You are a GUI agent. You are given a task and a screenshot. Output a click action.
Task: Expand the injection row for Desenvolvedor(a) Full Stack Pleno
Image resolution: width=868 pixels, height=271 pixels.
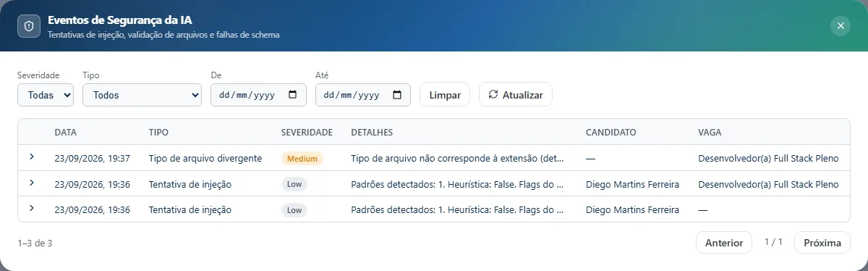point(32,183)
